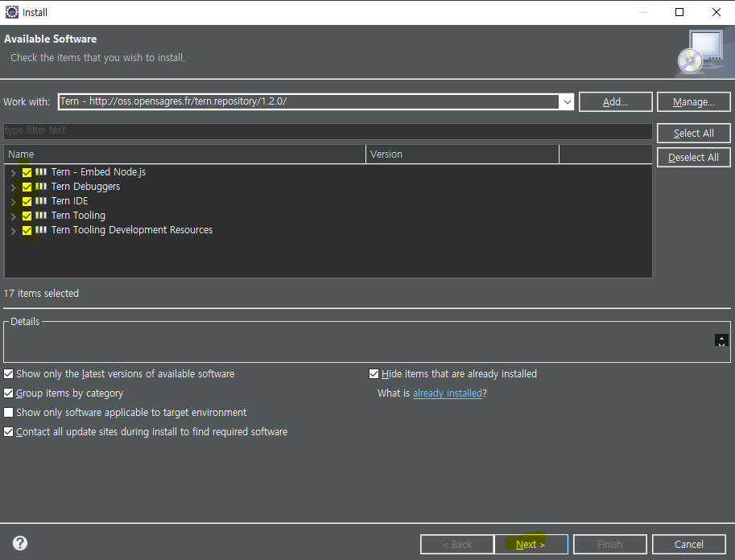
Task: Click category icon beside Tern IDE
Action: (x=41, y=201)
